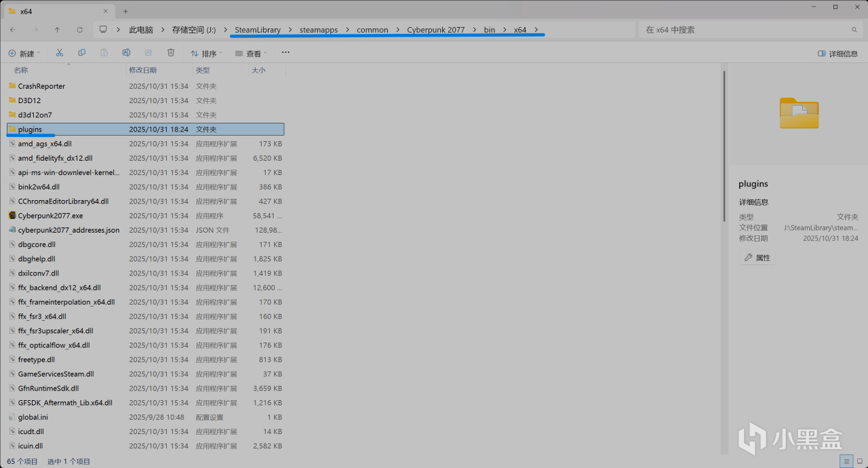Sort by 大小 column header

point(258,71)
